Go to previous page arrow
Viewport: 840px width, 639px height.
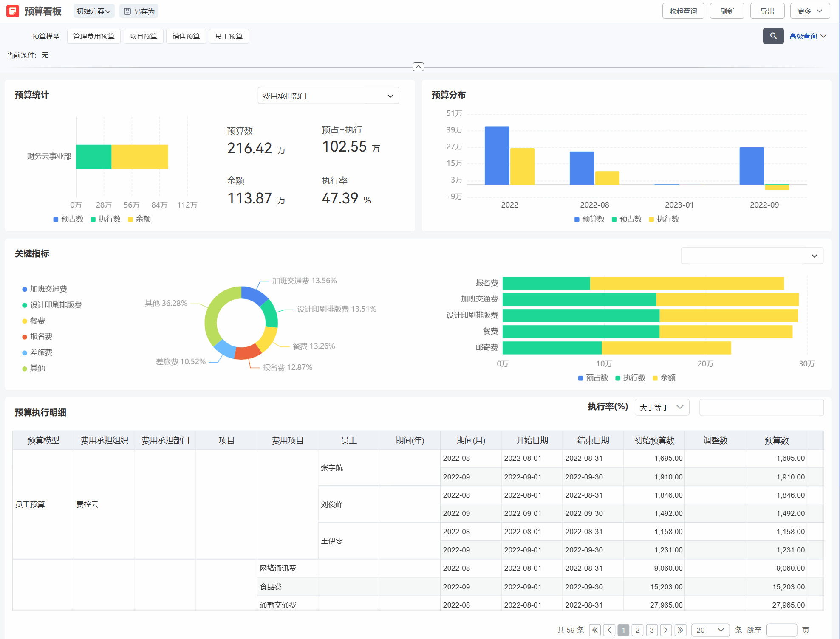pyautogui.click(x=609, y=630)
